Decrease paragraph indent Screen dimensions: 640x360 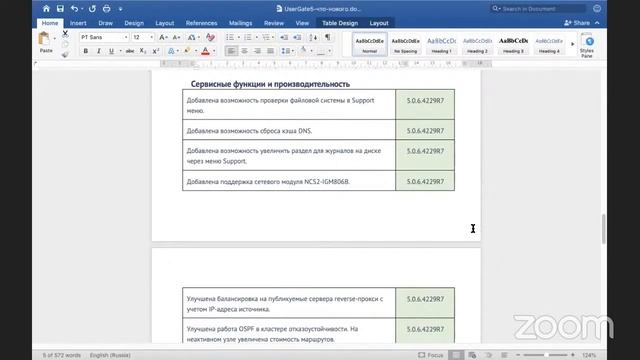pyautogui.click(x=284, y=38)
